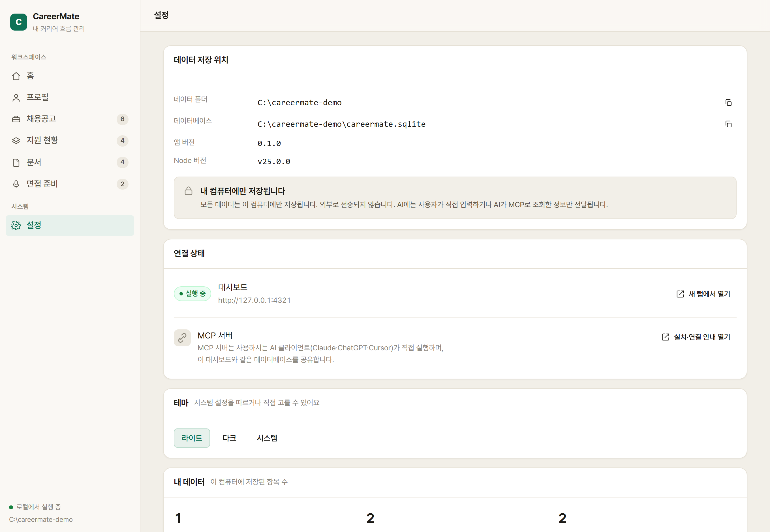Open the 홈 page
Viewport: 770px width, 532px height.
[70, 76]
